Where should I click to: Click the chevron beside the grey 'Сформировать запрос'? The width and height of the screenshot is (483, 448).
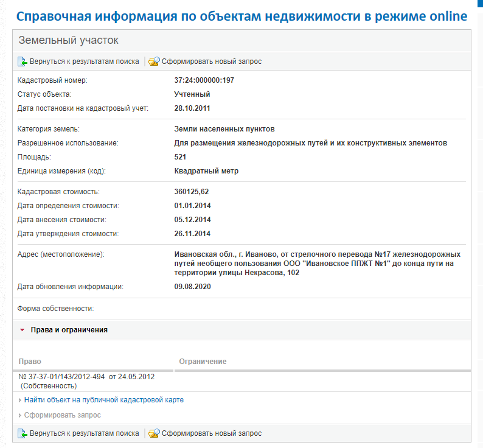[20, 415]
